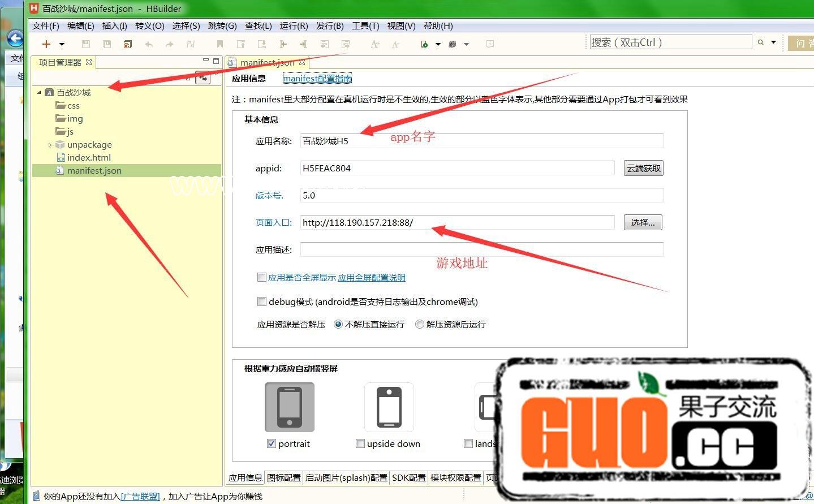Switch to 启动图片(splash)配置 tab
814x504 pixels.
click(x=347, y=477)
